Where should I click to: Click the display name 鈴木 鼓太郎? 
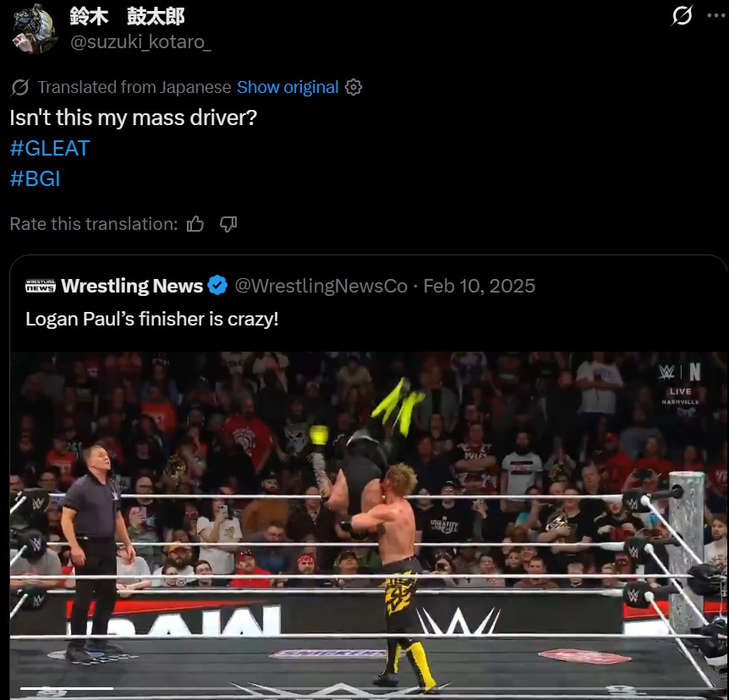point(127,16)
